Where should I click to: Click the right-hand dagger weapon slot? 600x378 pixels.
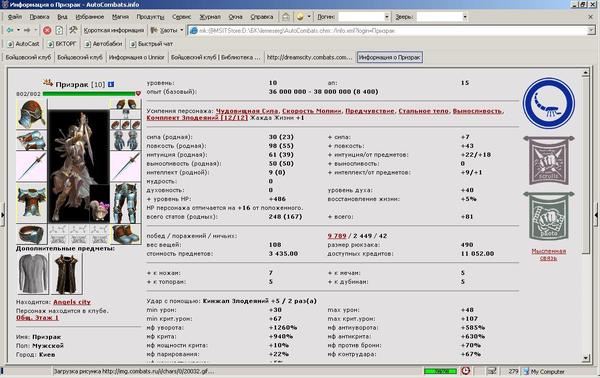[x=126, y=166]
